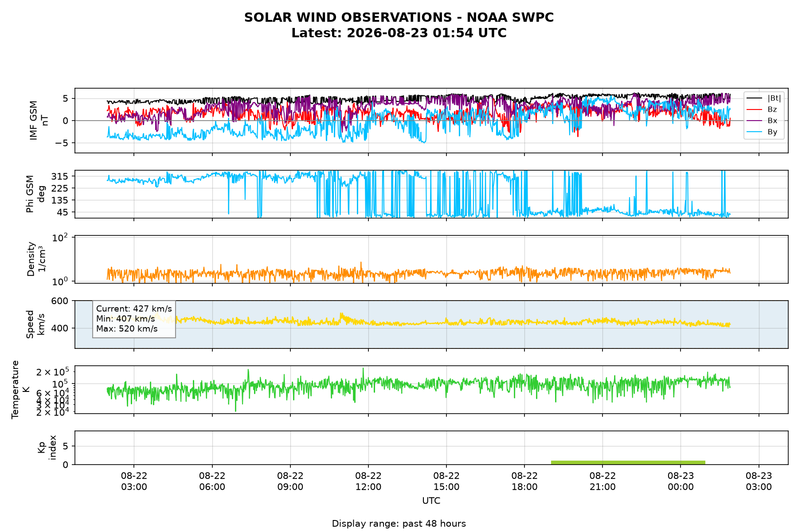Click the Latest 2026-08-23 timestamp text

point(399,33)
